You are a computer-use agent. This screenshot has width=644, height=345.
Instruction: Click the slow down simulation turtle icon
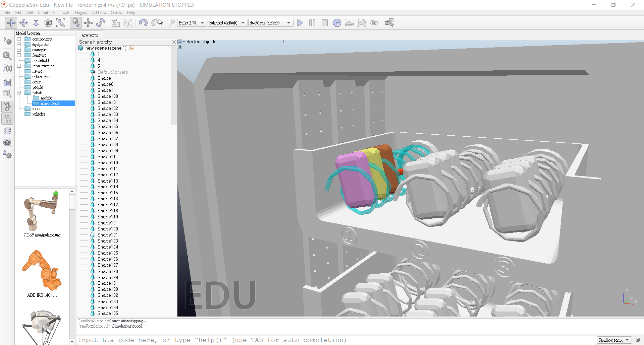pyautogui.click(x=350, y=23)
